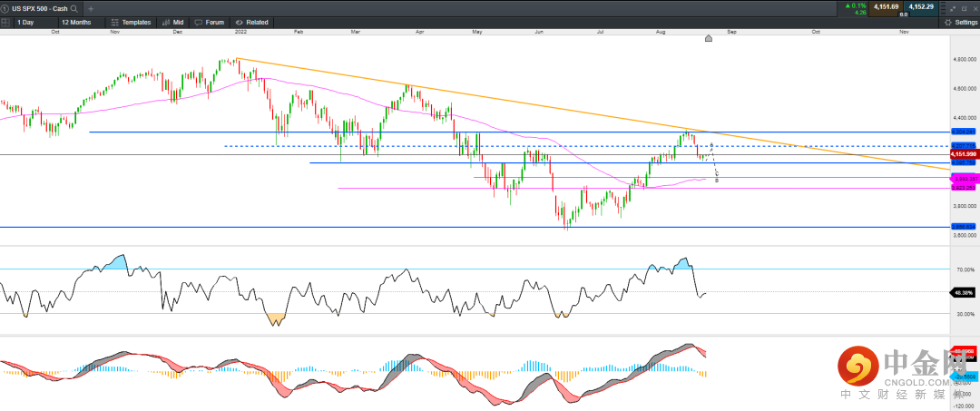The image size is (980, 411).
Task: Open the chart layout grid icon
Action: coord(6,21)
